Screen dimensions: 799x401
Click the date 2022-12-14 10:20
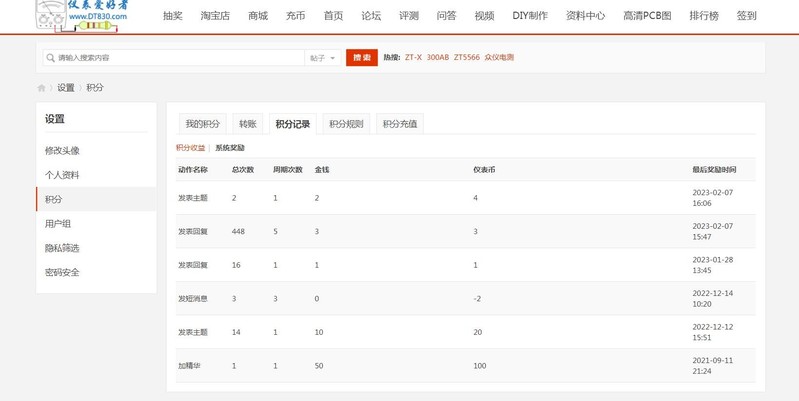coord(712,299)
